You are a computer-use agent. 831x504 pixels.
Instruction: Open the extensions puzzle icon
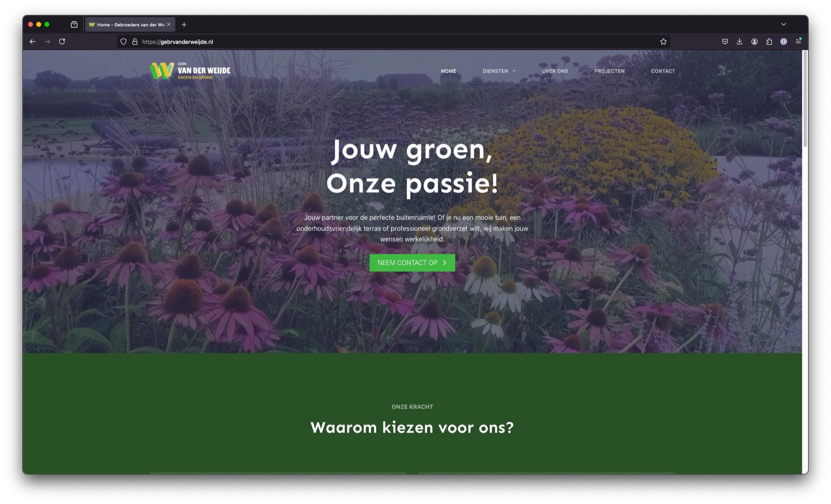[x=769, y=42]
